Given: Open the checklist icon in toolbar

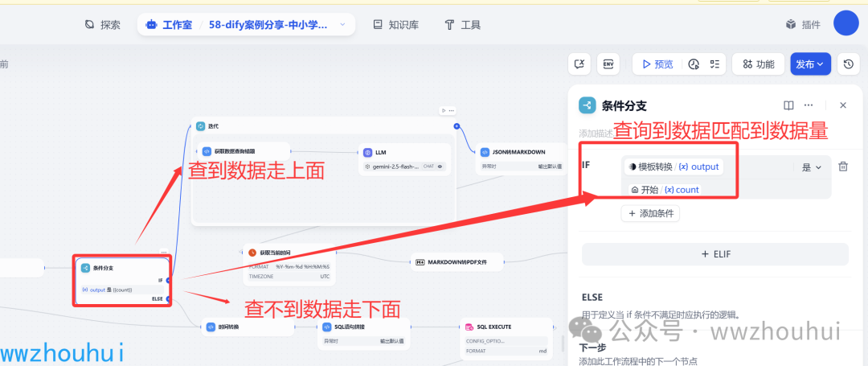Looking at the screenshot, I should click(714, 64).
